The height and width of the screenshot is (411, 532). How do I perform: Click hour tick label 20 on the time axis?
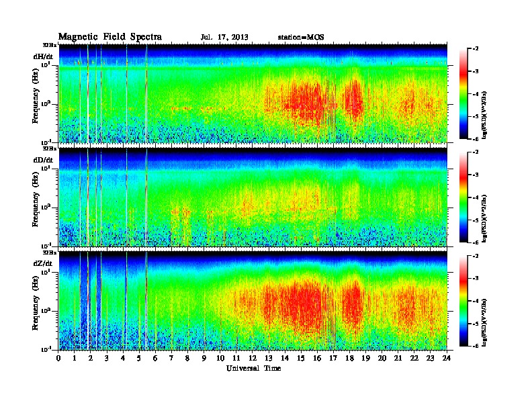[x=382, y=359]
